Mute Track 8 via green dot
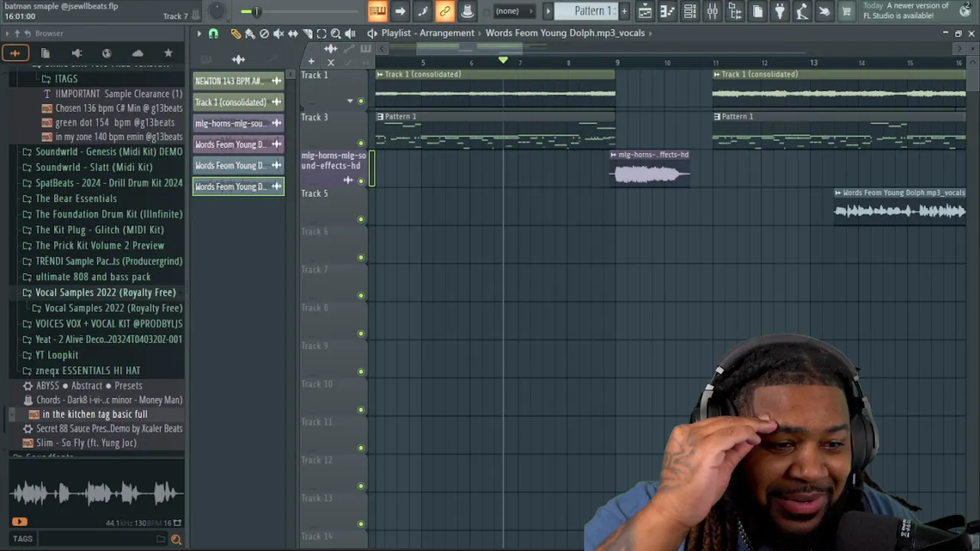This screenshot has height=551, width=980. click(361, 334)
